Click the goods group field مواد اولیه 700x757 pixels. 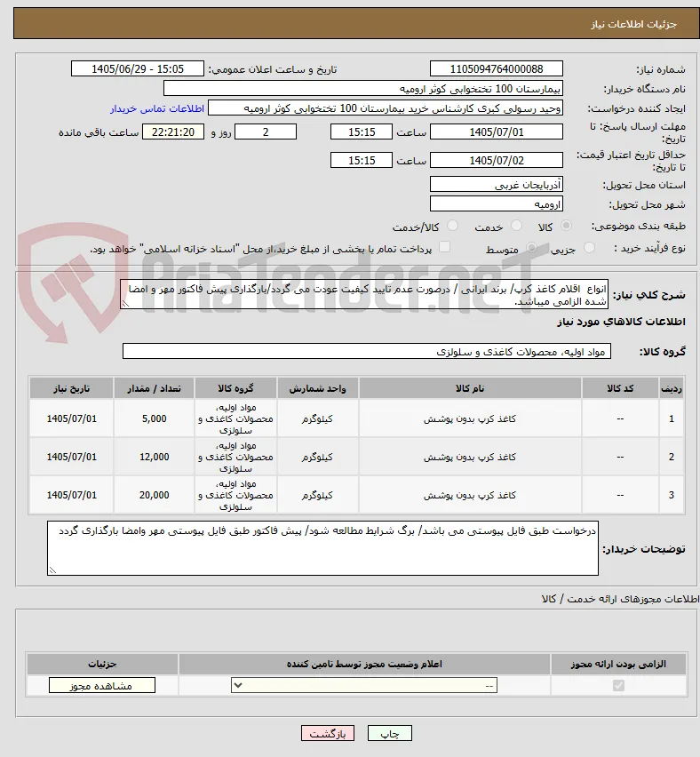coord(367,352)
